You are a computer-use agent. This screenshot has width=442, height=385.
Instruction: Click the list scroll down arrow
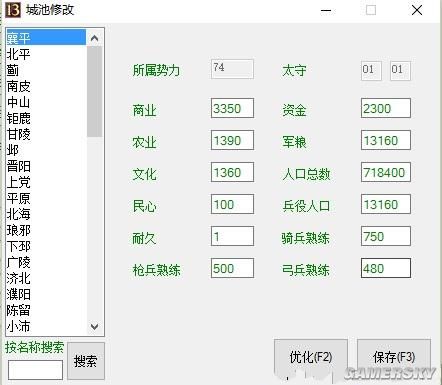coord(94,326)
